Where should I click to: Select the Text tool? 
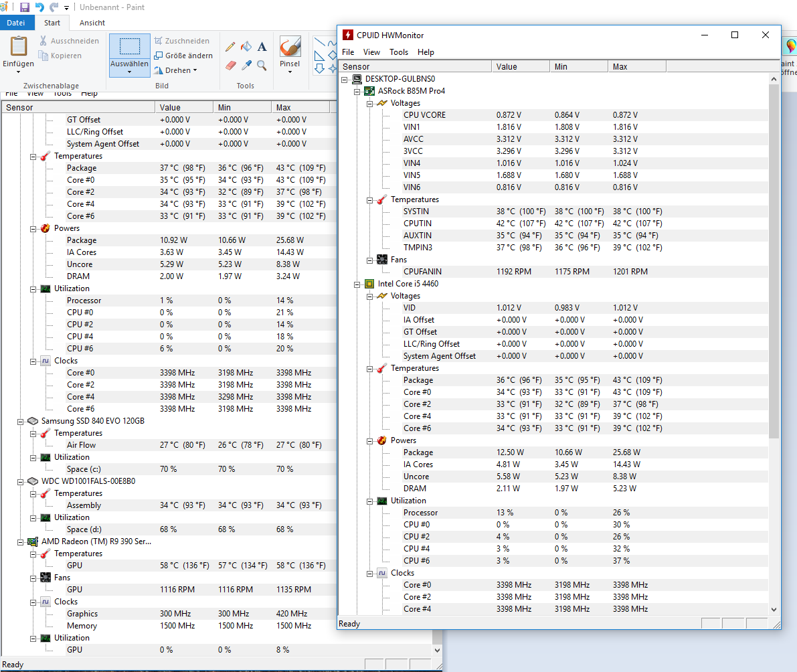point(262,47)
